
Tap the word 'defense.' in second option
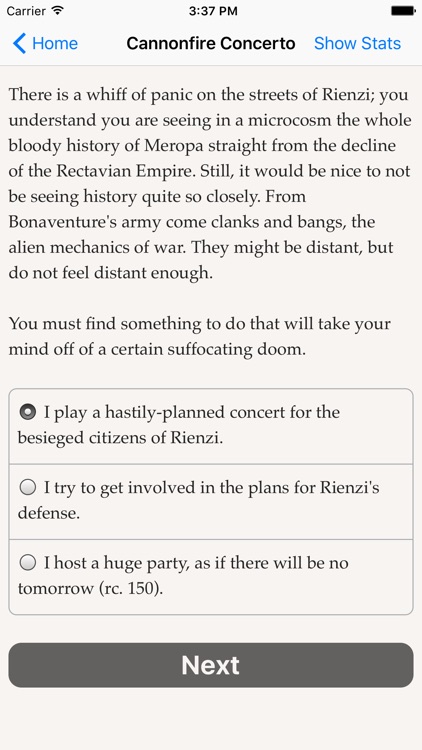[x=49, y=513]
